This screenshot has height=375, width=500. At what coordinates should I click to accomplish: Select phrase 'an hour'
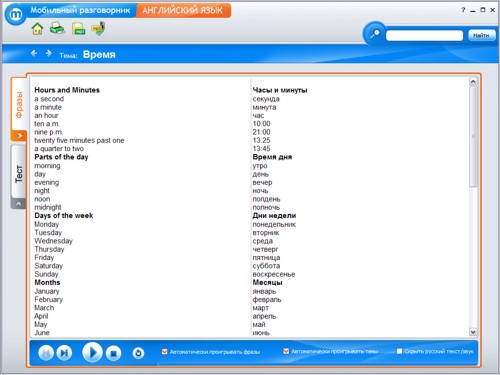(x=46, y=115)
